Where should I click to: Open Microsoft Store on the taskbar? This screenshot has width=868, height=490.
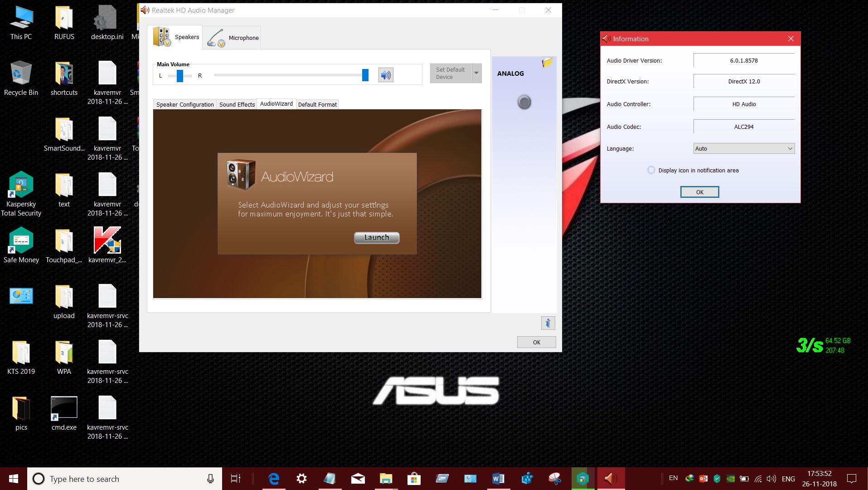pos(414,479)
